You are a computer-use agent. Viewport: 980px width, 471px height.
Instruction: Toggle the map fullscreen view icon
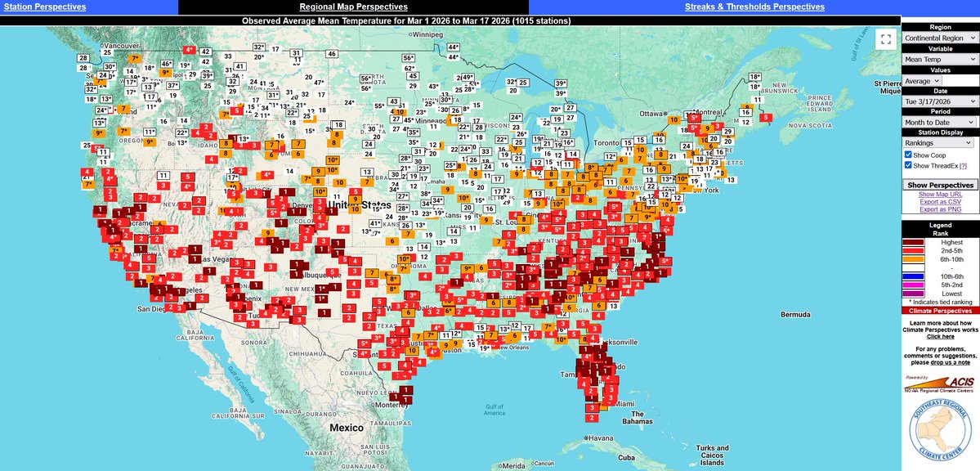coord(885,39)
